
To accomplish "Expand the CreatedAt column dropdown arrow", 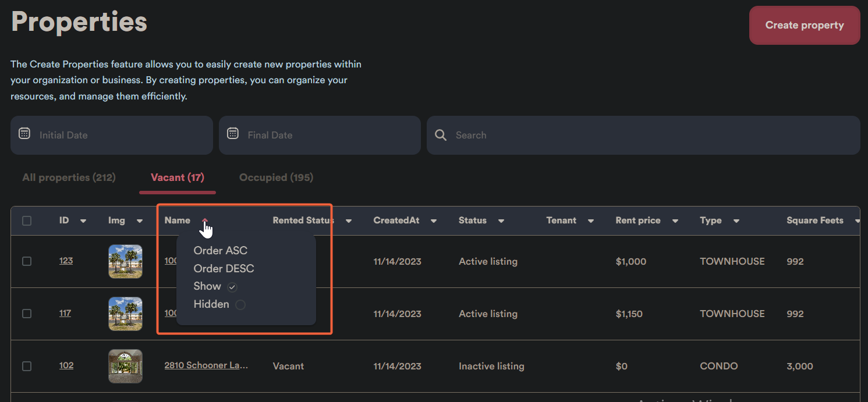I will [x=433, y=221].
